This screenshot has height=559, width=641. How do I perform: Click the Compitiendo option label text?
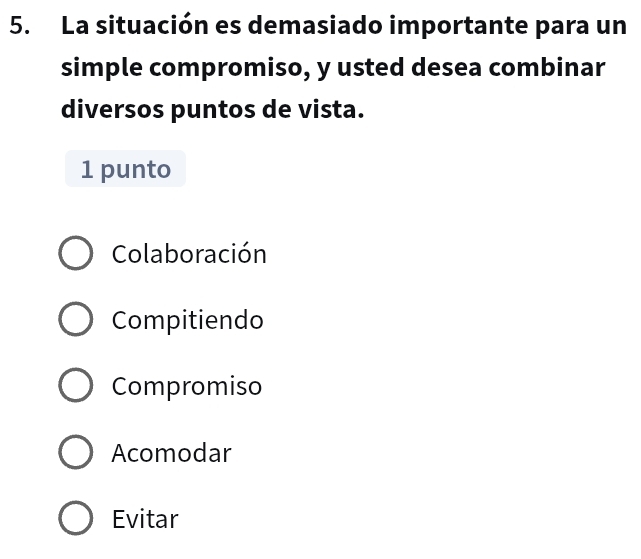coord(188,321)
